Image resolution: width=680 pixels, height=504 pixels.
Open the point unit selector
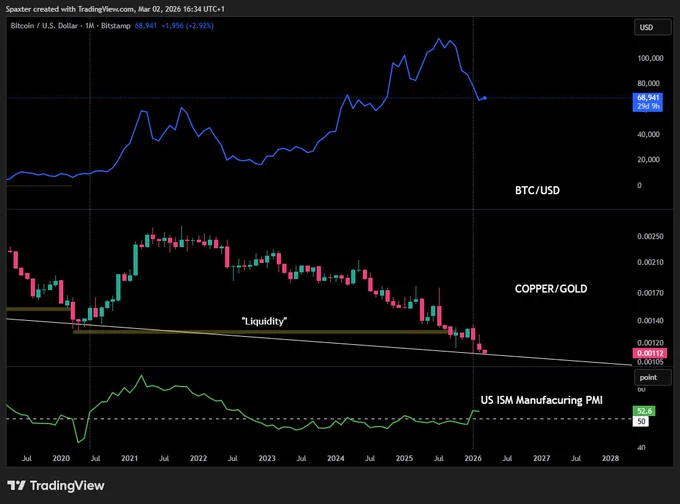pos(652,377)
